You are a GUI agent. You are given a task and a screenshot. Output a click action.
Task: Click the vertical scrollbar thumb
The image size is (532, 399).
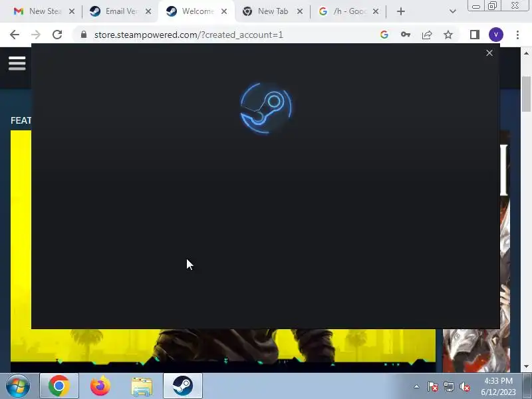pos(526,94)
